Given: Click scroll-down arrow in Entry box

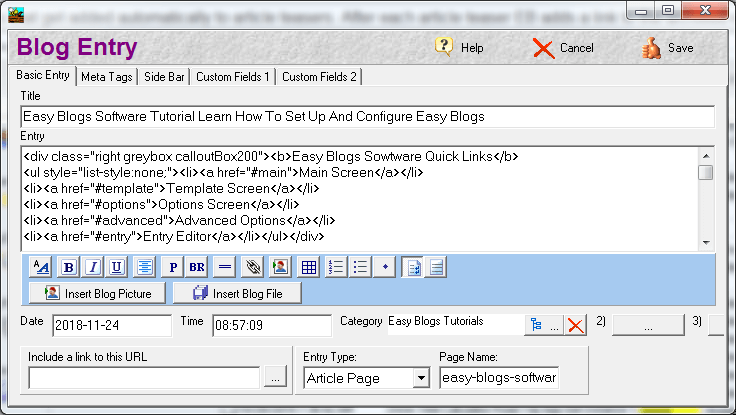Looking at the screenshot, I should pyautogui.click(x=706, y=243).
